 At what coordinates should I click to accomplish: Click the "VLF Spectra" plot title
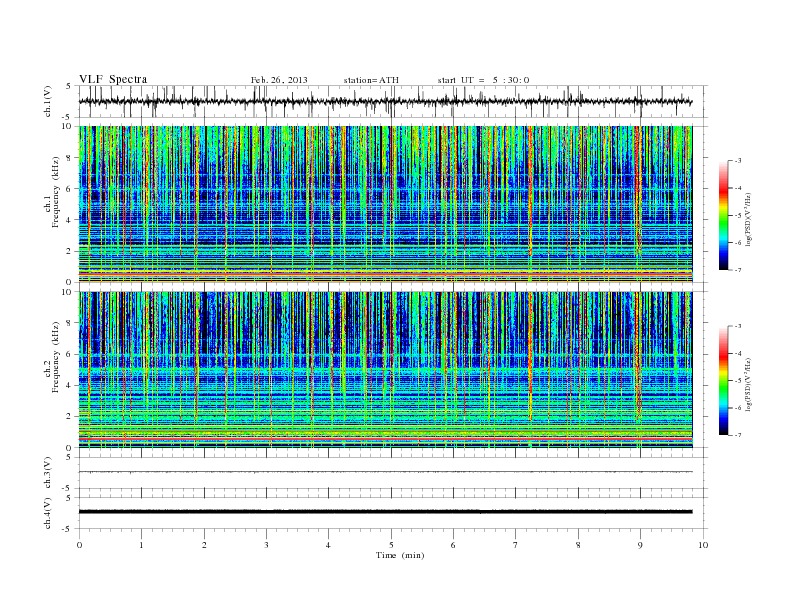(113, 79)
